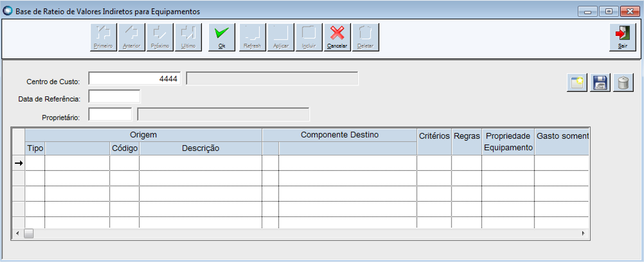Select the Origem group header
The image size is (644, 262).
[x=143, y=135]
